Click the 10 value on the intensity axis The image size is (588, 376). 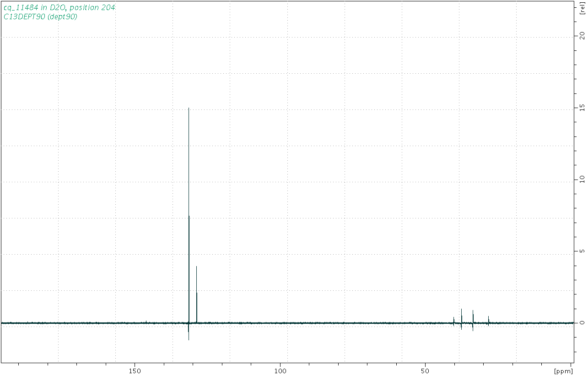582,179
